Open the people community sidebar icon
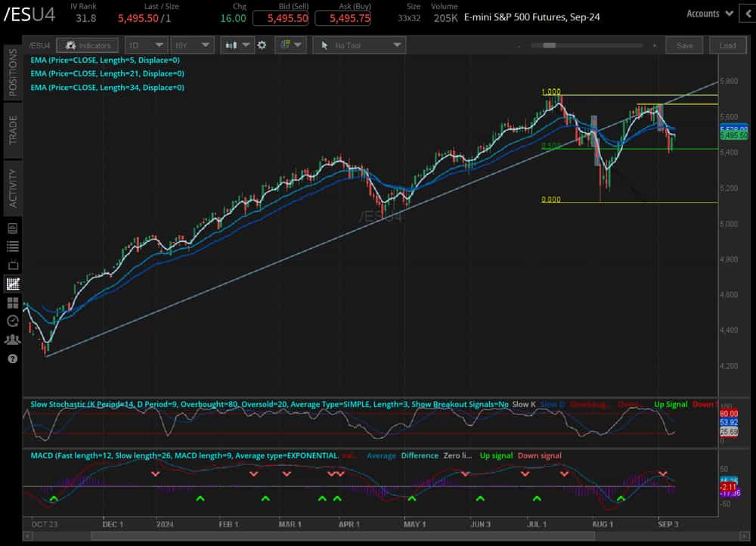This screenshot has height=546, width=756. pyautogui.click(x=13, y=340)
